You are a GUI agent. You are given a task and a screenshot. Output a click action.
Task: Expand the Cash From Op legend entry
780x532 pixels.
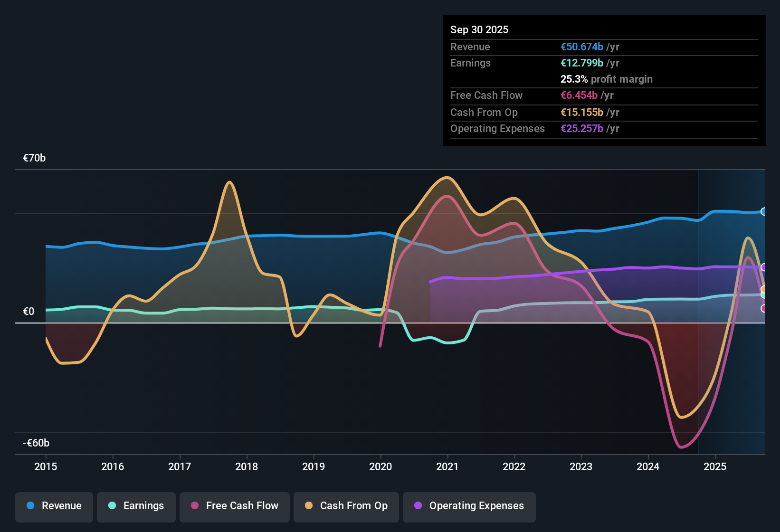click(346, 506)
